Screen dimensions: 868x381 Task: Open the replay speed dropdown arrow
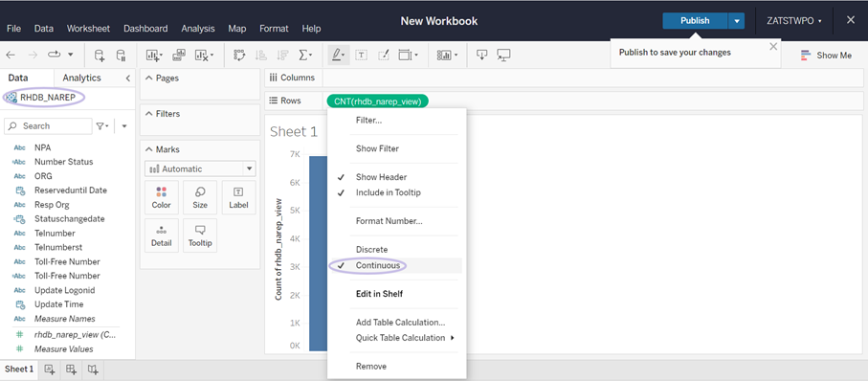point(70,55)
